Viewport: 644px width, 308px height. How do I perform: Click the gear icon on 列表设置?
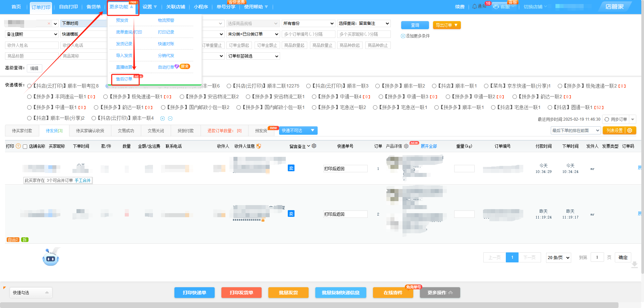[x=630, y=130]
